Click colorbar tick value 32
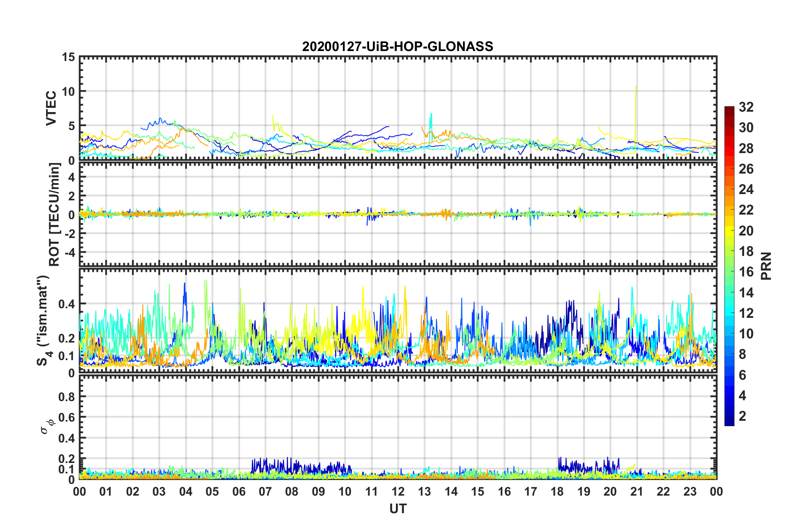 tap(746, 107)
